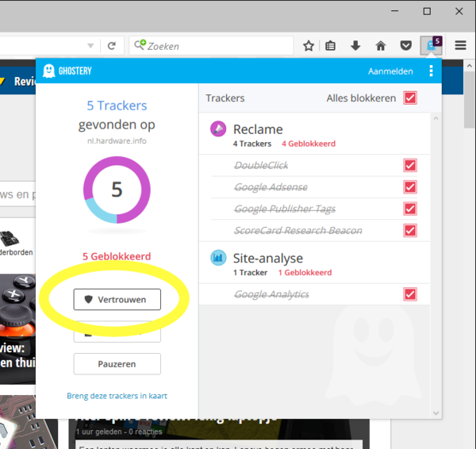The width and height of the screenshot is (476, 449).
Task: Open the Pocket icon in toolbar
Action: tap(406, 46)
